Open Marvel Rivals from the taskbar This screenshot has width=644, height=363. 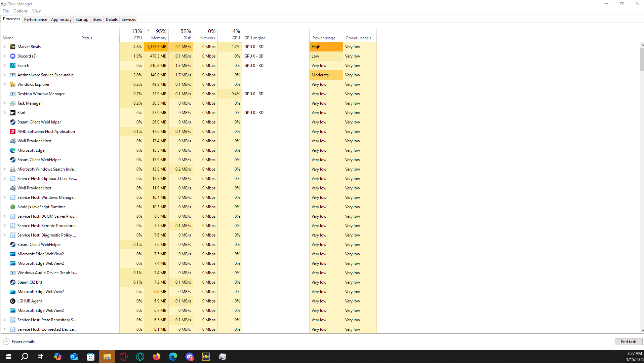(x=206, y=357)
